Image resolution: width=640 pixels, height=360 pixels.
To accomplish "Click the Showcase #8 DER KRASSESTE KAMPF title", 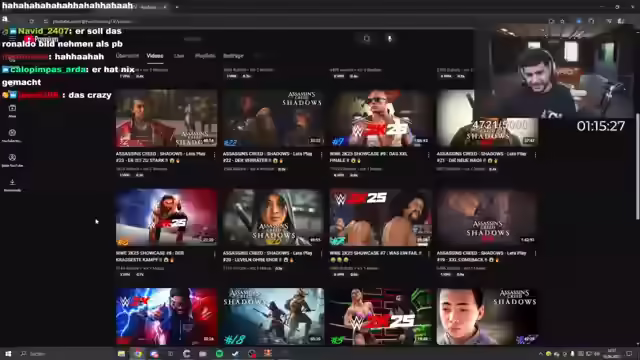I will coord(150,256).
